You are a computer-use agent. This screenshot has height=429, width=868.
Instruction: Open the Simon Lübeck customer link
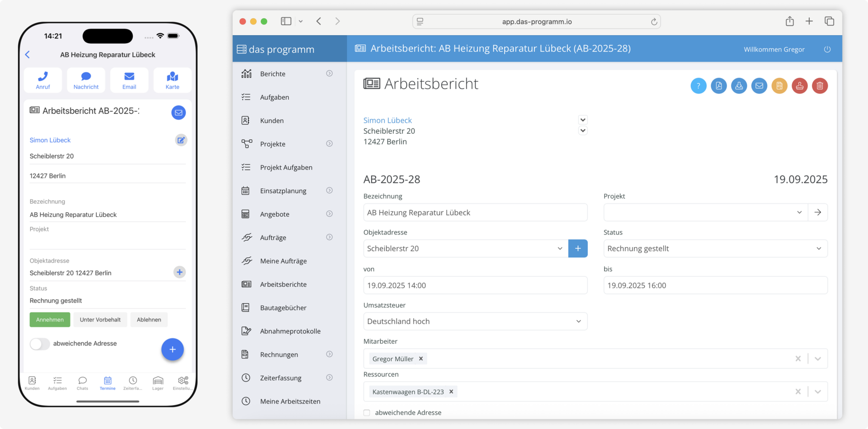coord(387,120)
